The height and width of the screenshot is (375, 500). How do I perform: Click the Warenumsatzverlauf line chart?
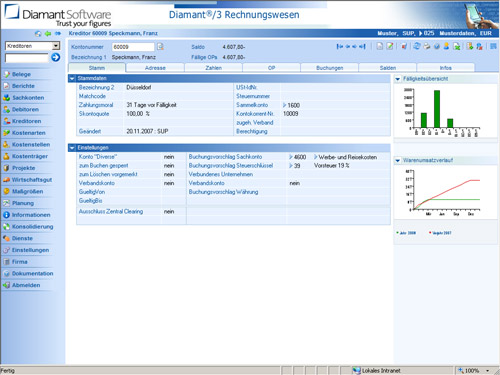(442, 193)
